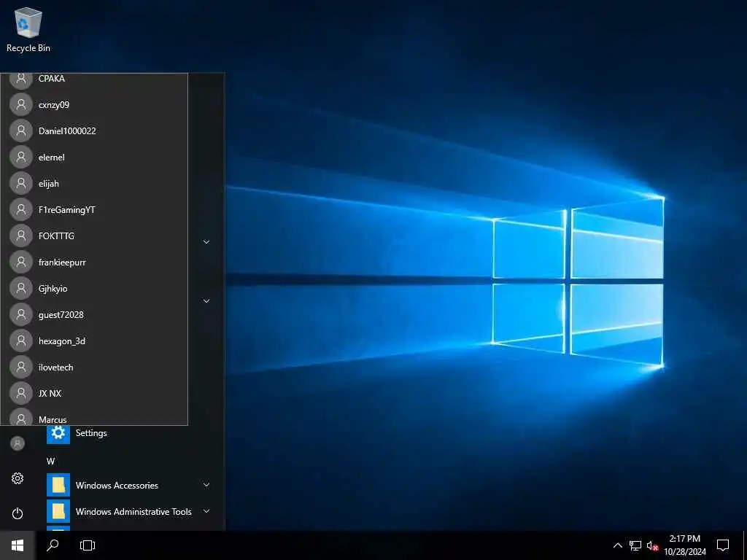This screenshot has height=560, width=747.
Task: Switch to the user elijah
Action: pyautogui.click(x=94, y=183)
